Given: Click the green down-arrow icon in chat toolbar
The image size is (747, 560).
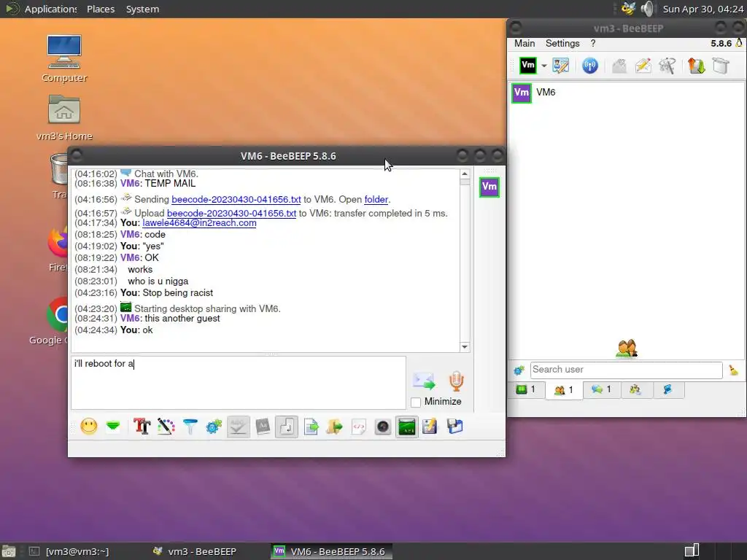Looking at the screenshot, I should 113,426.
